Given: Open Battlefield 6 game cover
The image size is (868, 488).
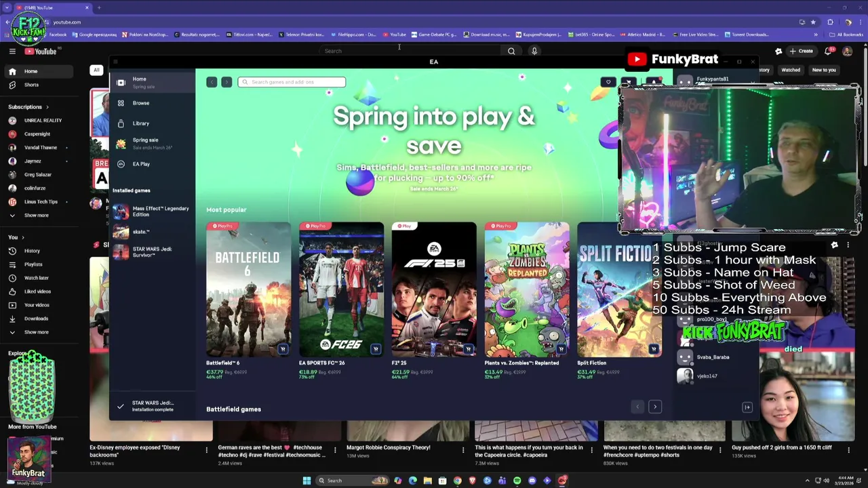Looking at the screenshot, I should (248, 289).
